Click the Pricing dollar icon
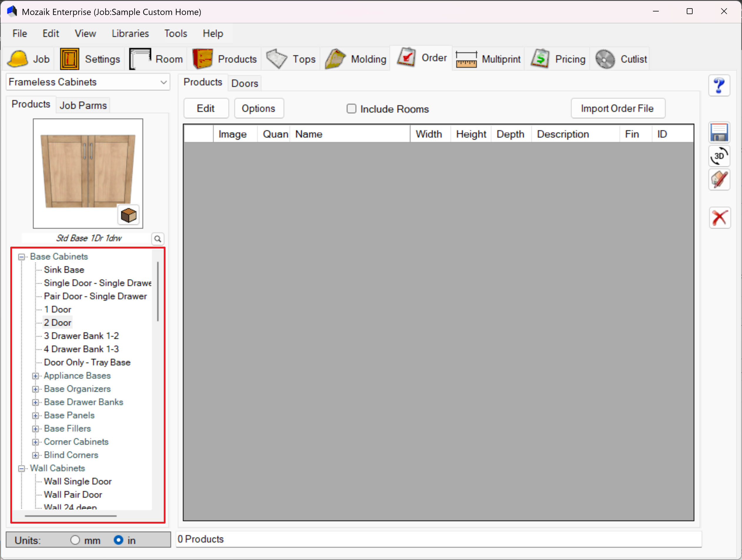 [540, 59]
